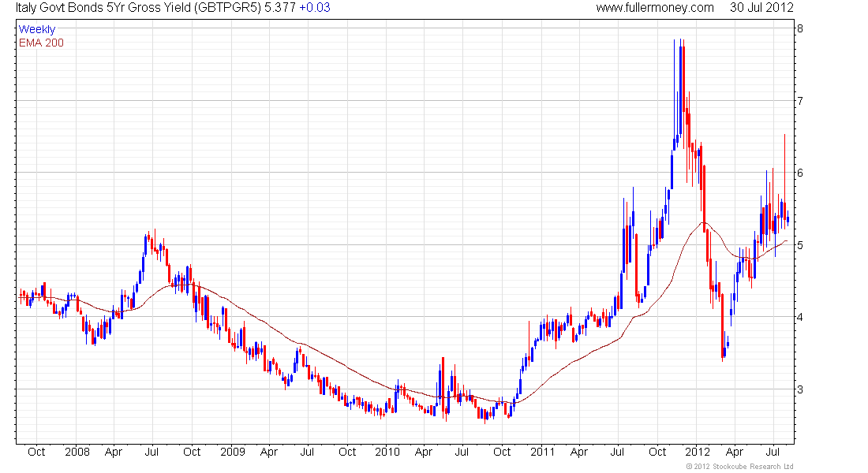The height and width of the screenshot is (473, 868).
Task: Click the x-axis label '2011'
Action: coord(543,452)
